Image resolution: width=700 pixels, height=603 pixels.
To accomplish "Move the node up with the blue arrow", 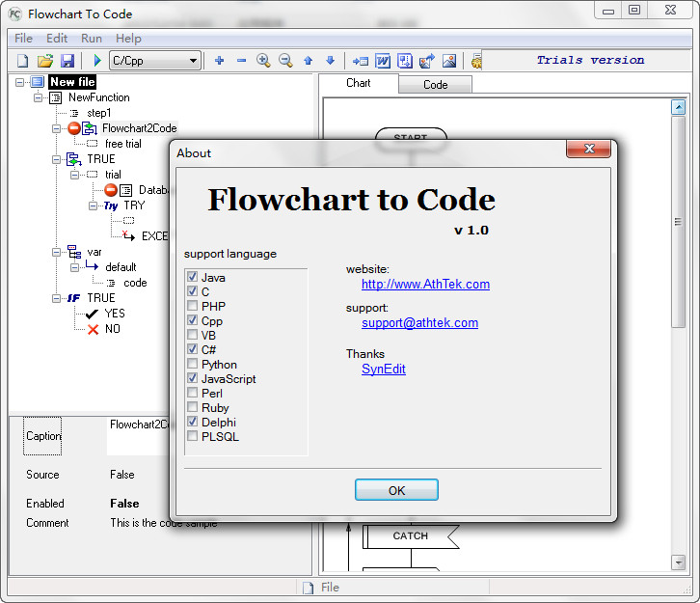I will click(x=308, y=60).
